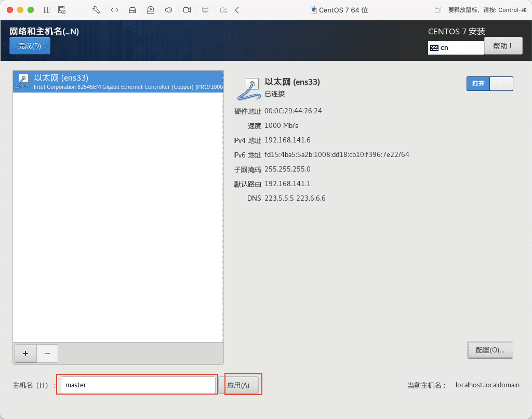
Task: Click the hostname field containing master
Action: pyautogui.click(x=138, y=385)
